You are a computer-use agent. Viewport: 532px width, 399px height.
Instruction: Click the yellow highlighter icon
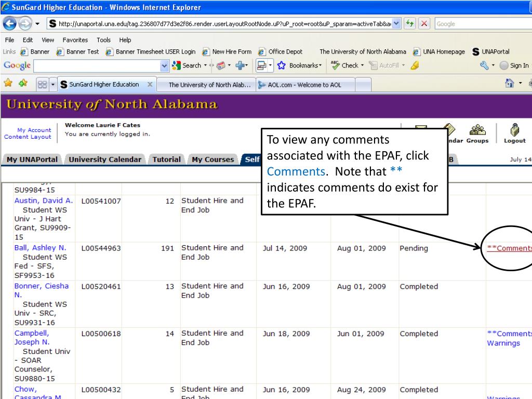(415, 65)
